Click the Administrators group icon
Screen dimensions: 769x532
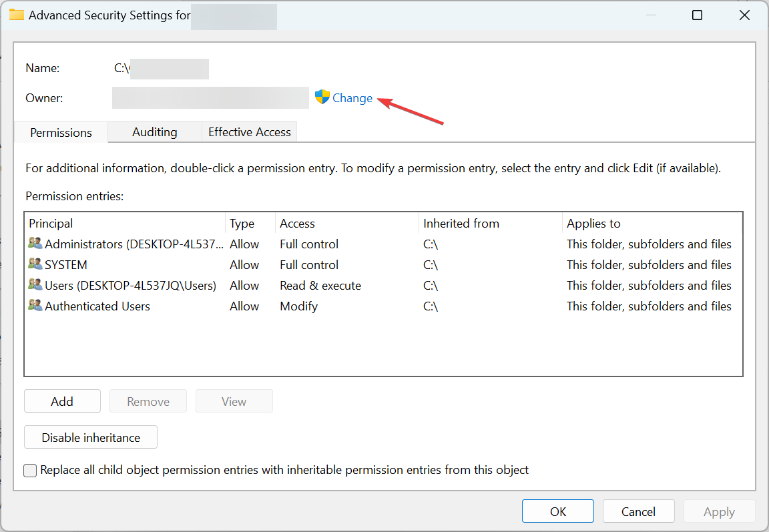[35, 244]
